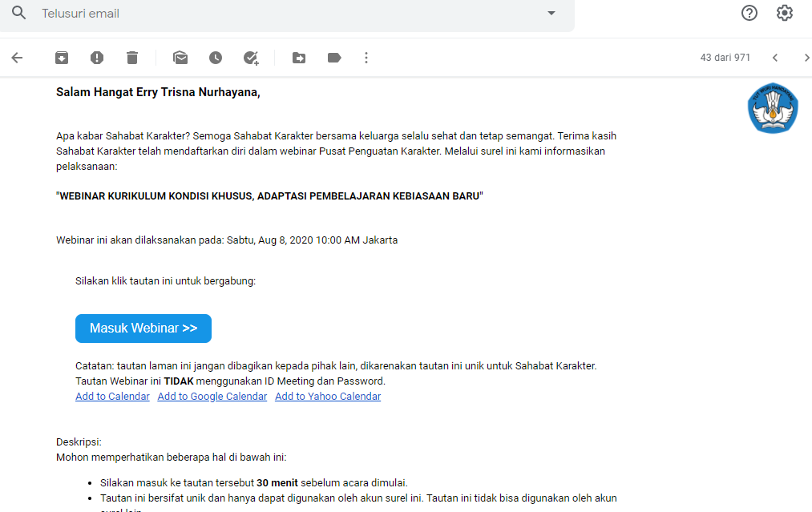Go to the newer email arrow
The height and width of the screenshot is (512, 812).
(774, 58)
